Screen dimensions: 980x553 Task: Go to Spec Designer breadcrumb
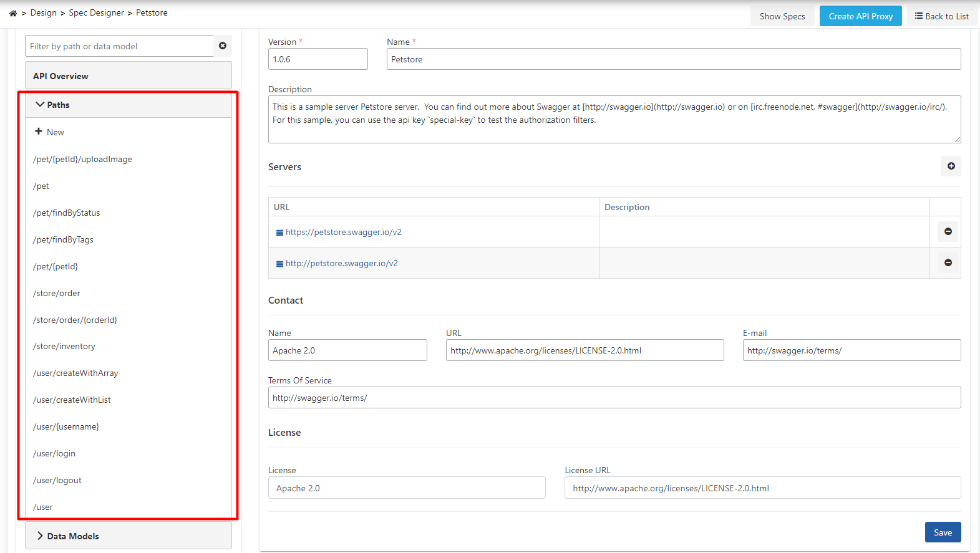pos(96,13)
